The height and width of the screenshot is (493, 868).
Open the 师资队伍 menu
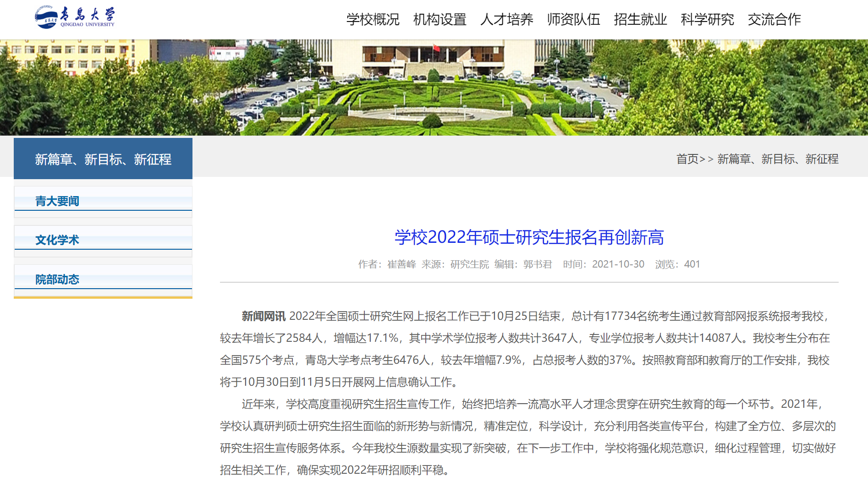coord(573,19)
